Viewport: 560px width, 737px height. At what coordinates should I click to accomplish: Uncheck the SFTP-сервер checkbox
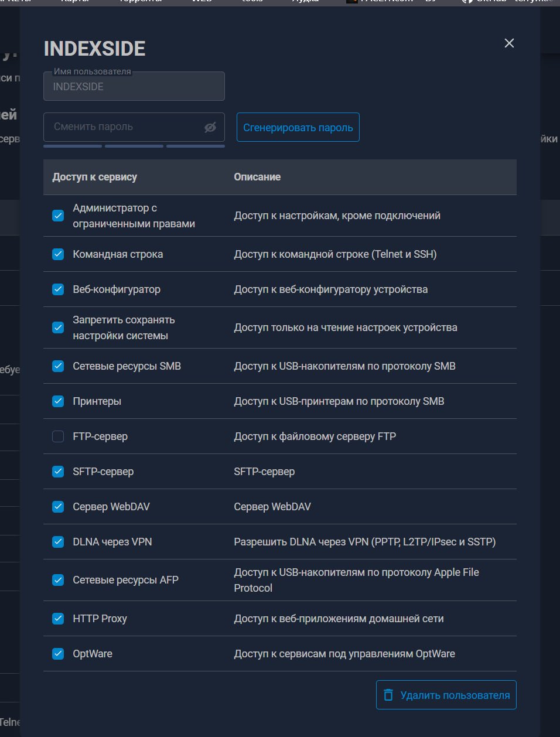coord(58,472)
